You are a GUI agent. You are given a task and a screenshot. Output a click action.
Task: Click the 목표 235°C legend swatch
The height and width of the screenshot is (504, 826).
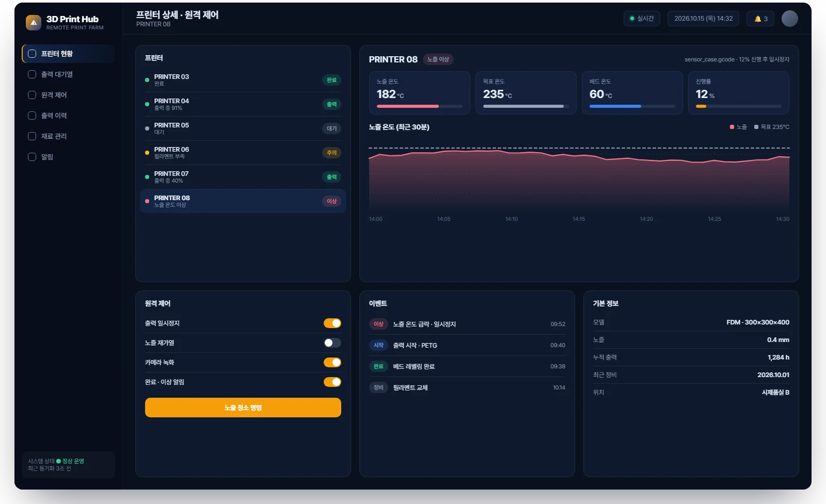coord(756,127)
